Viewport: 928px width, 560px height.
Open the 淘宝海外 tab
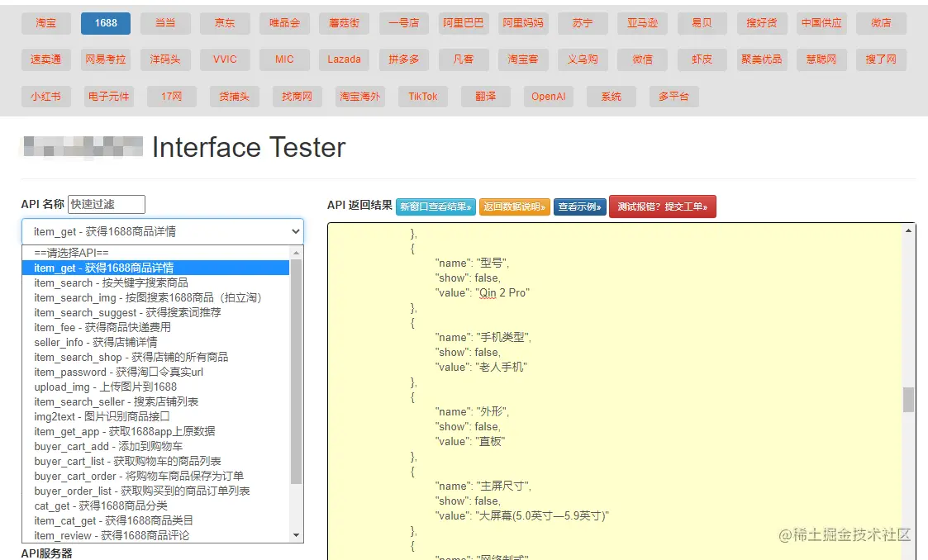(359, 97)
